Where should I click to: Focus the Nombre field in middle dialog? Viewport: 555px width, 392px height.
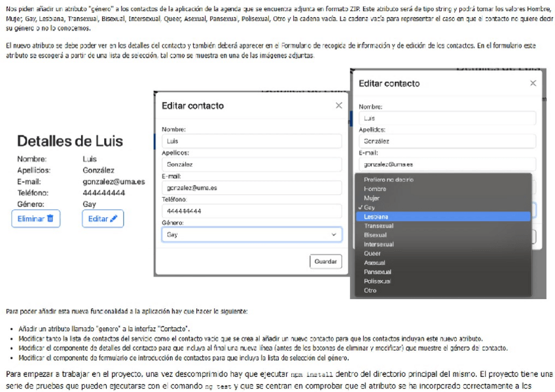252,141
